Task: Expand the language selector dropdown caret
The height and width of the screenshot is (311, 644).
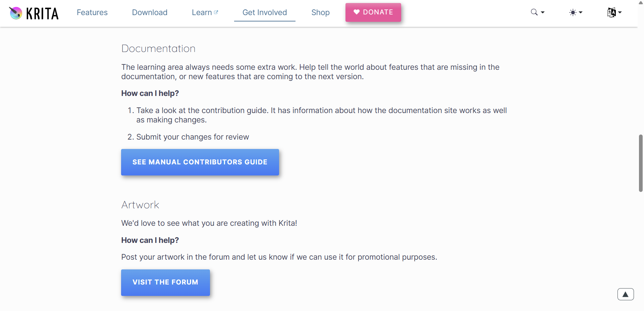Action: tap(620, 12)
